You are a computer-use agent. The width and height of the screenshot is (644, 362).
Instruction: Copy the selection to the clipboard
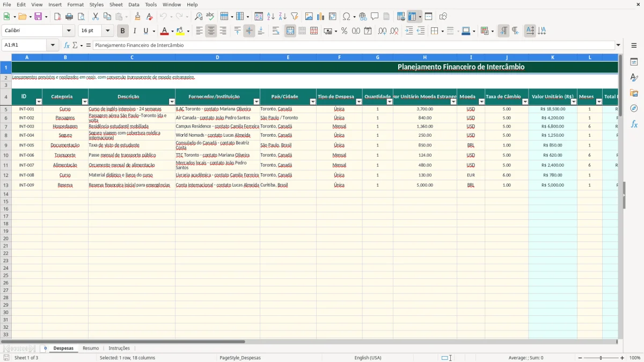[x=107, y=17]
